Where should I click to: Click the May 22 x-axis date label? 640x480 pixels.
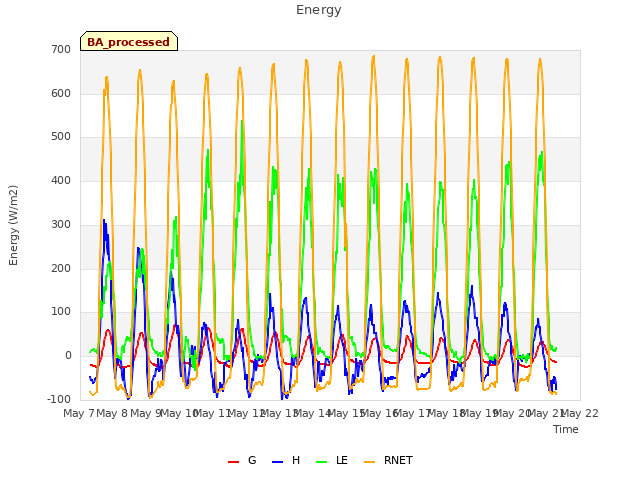click(580, 413)
